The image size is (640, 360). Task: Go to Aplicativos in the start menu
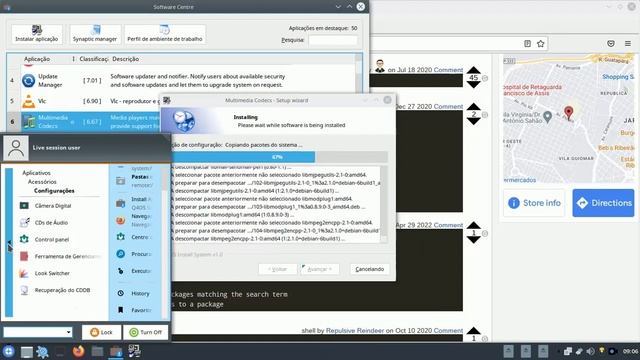(36, 173)
